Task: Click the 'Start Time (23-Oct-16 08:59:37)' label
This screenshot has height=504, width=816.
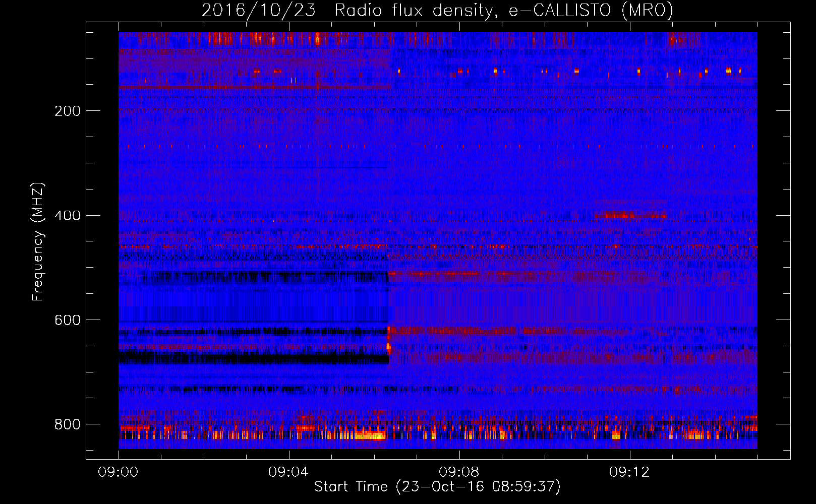Action: point(437,487)
